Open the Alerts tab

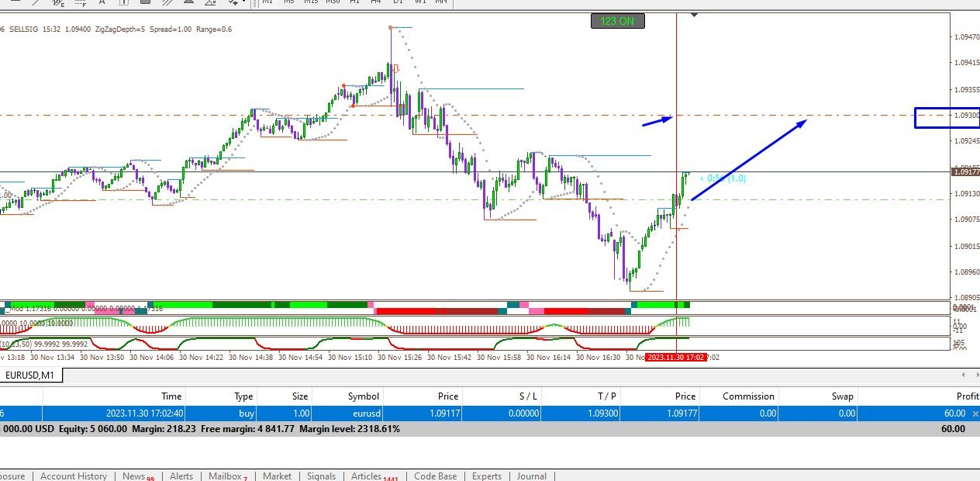click(x=181, y=476)
